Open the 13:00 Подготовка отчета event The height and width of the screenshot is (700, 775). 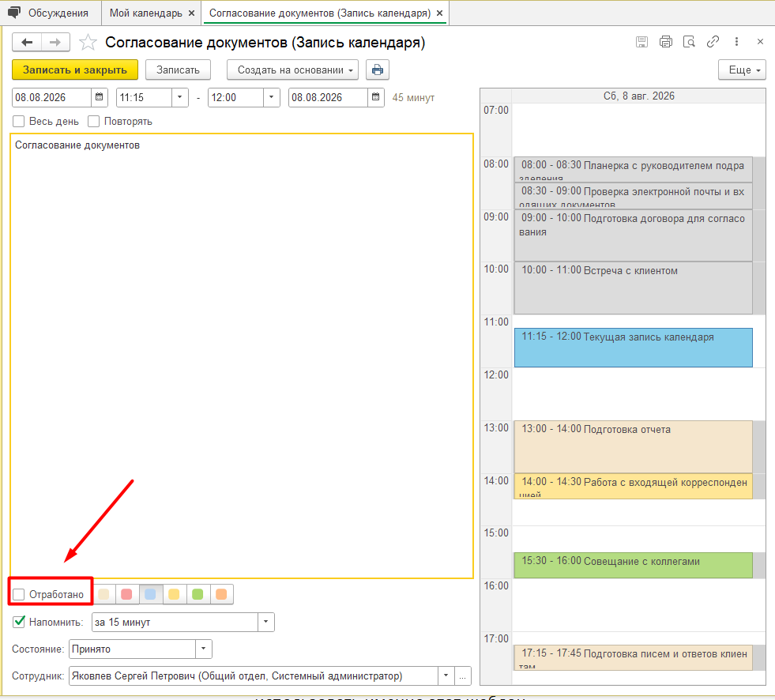[633, 446]
